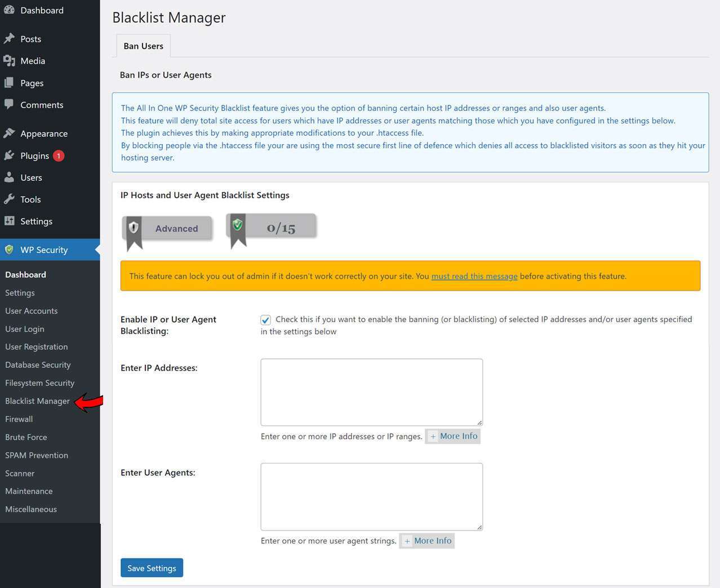720x588 pixels.
Task: Click the 'Enter IP Addresses:' label
Action: (159, 368)
